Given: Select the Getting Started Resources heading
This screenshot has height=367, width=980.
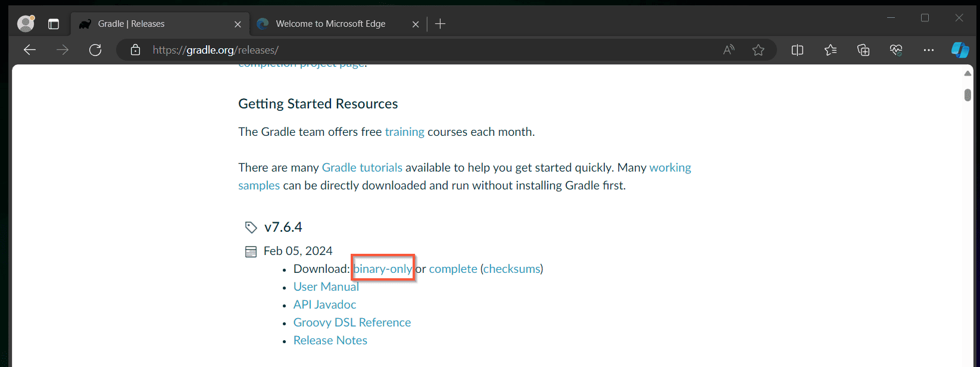Looking at the screenshot, I should tap(318, 104).
